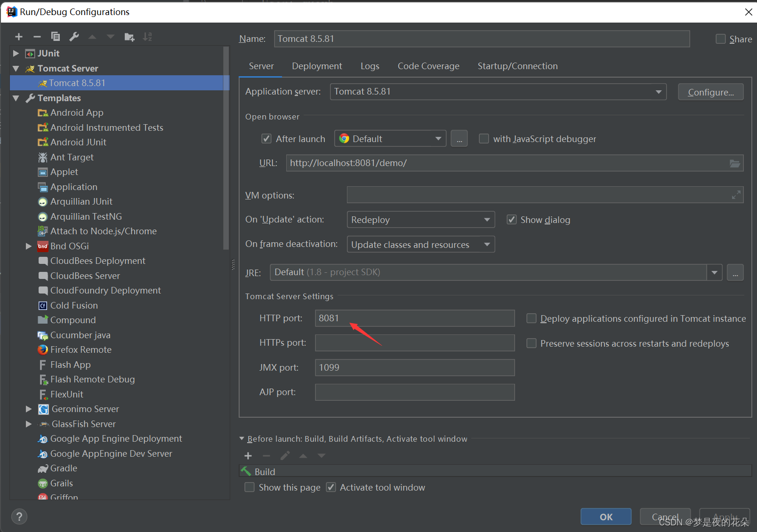
Task: Open On 'Update' action dropdown
Action: [x=421, y=220]
